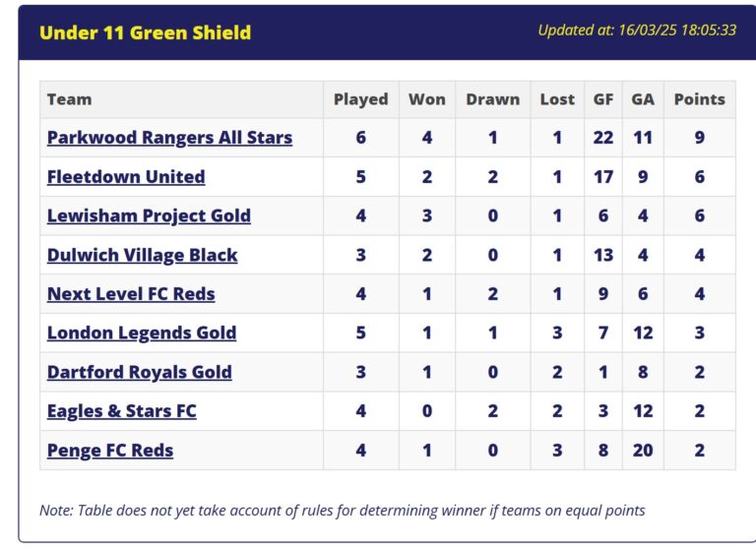Click the Lost column header

click(x=557, y=99)
